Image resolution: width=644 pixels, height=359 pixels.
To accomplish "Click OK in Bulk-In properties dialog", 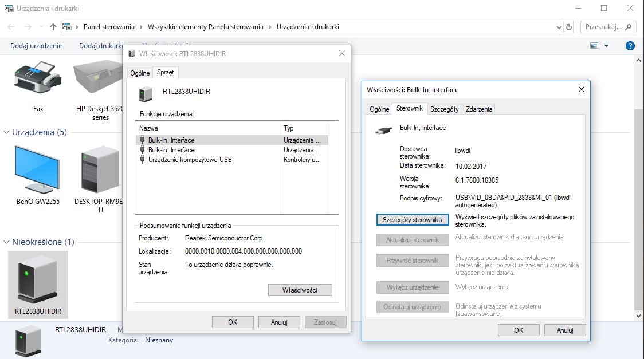I will click(x=519, y=330).
